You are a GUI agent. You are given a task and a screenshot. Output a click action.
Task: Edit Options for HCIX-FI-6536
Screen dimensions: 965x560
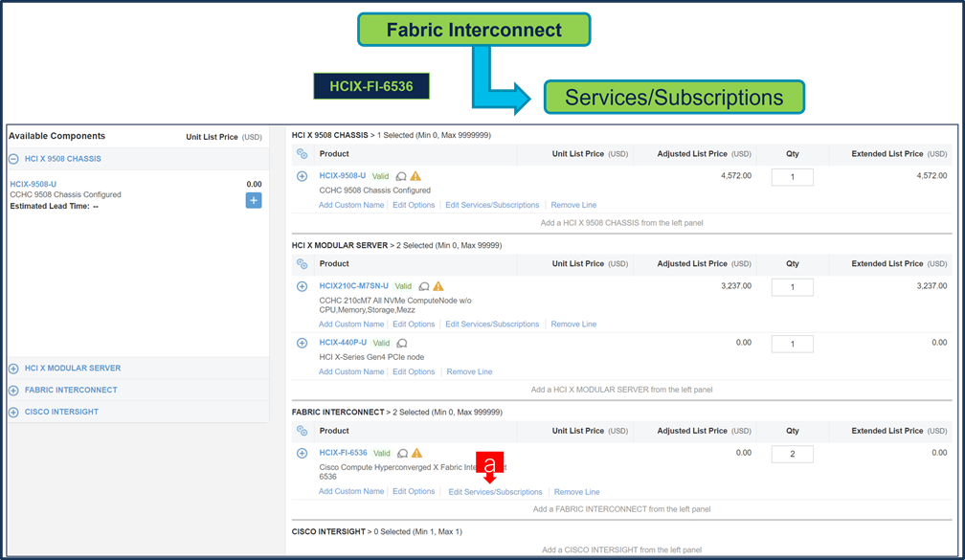[414, 492]
